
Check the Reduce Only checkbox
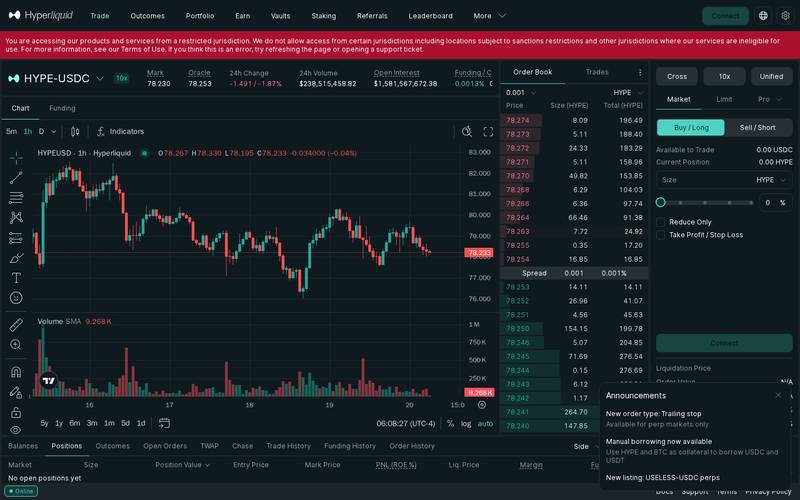pyautogui.click(x=661, y=222)
